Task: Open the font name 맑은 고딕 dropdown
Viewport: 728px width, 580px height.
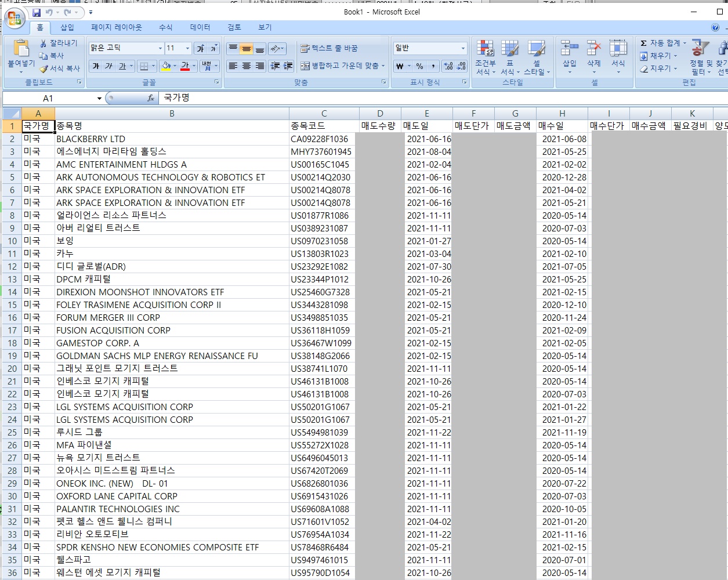Action: 160,48
